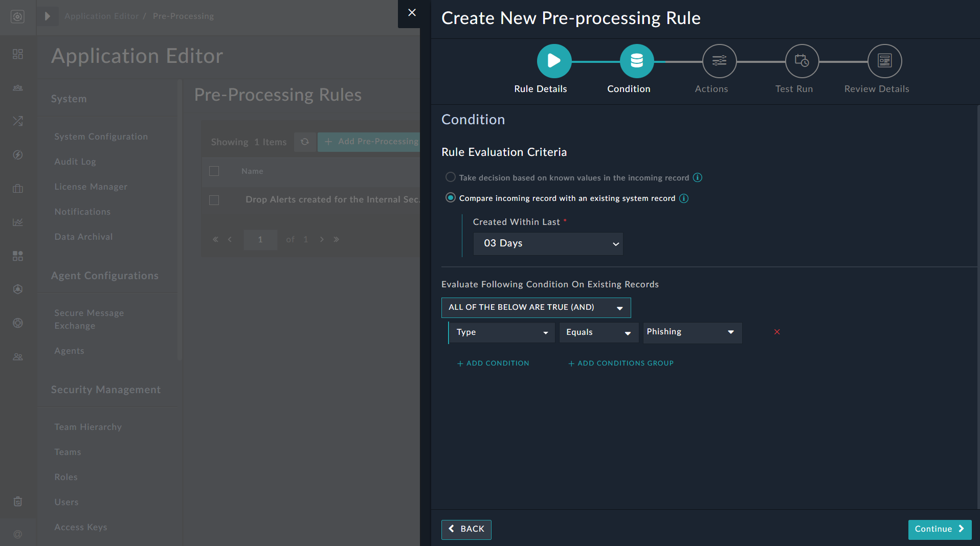This screenshot has width=980, height=546.
Task: Open the globe icon in left sidebar
Action: coord(18,323)
